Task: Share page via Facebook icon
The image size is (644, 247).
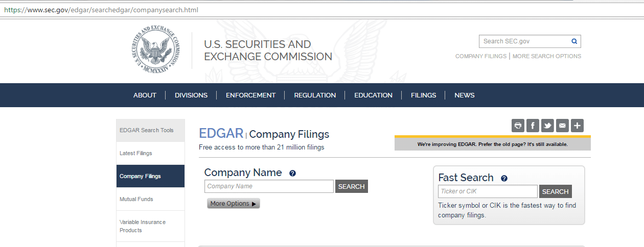Action: (533, 126)
